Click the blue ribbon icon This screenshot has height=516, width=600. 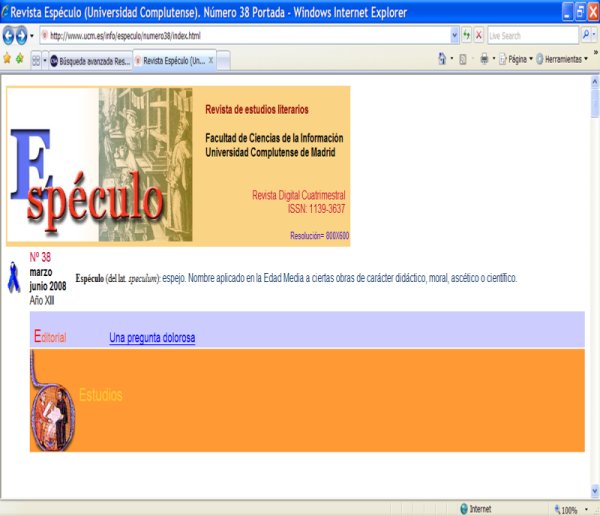pos(13,278)
